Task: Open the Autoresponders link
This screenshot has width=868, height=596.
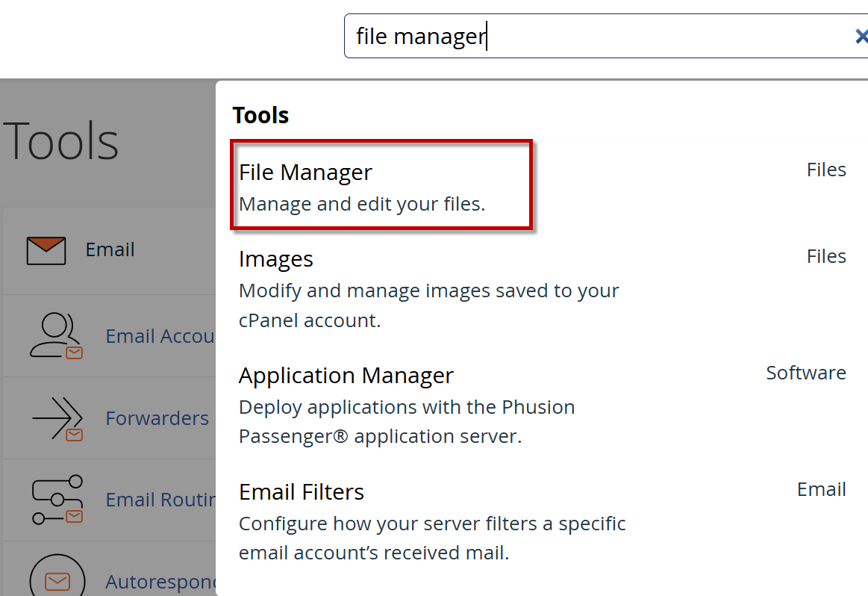Action: 160,581
